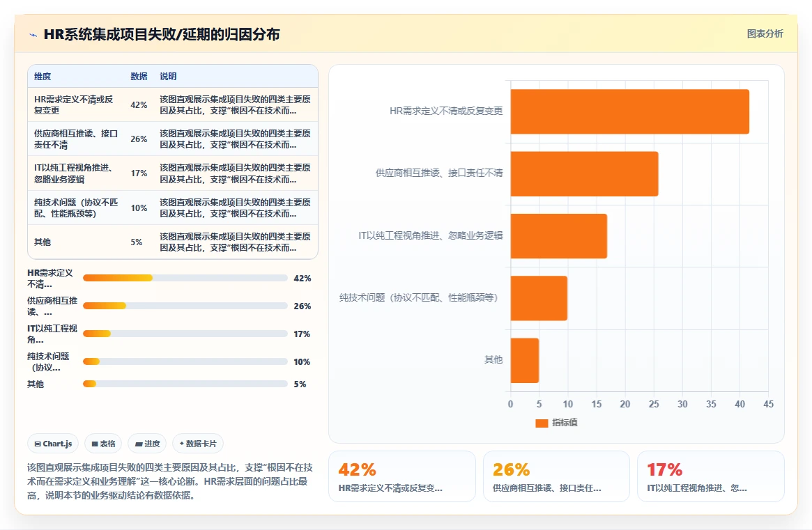Click the 供应商相互推诿 chart bar

pyautogui.click(x=584, y=174)
